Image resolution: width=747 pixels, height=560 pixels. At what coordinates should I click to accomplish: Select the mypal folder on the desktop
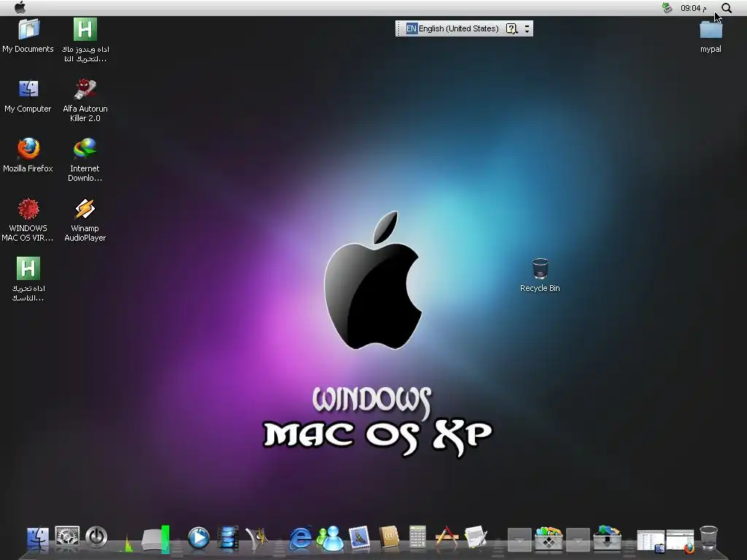pyautogui.click(x=711, y=36)
